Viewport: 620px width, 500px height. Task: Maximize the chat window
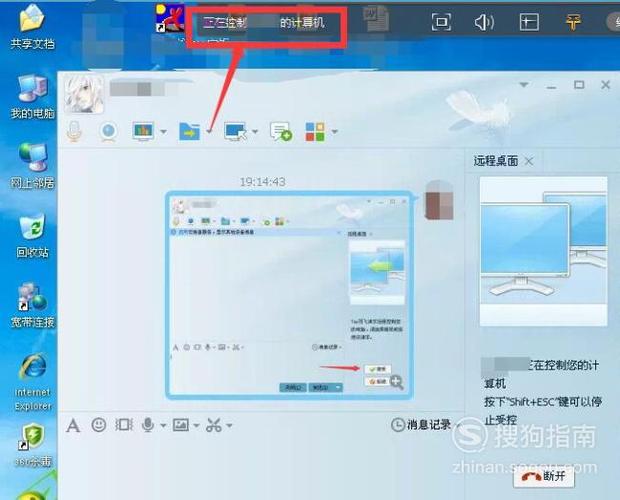coord(579,85)
